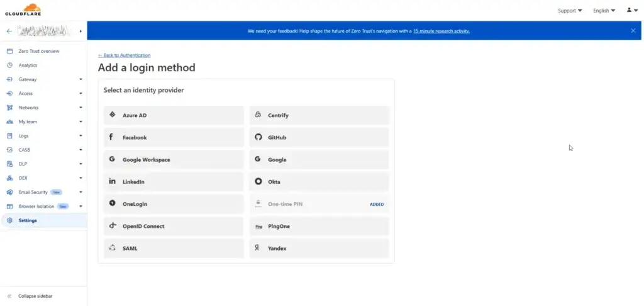Click Collapse sidebar text
The image size is (644, 306).
pyautogui.click(x=35, y=296)
